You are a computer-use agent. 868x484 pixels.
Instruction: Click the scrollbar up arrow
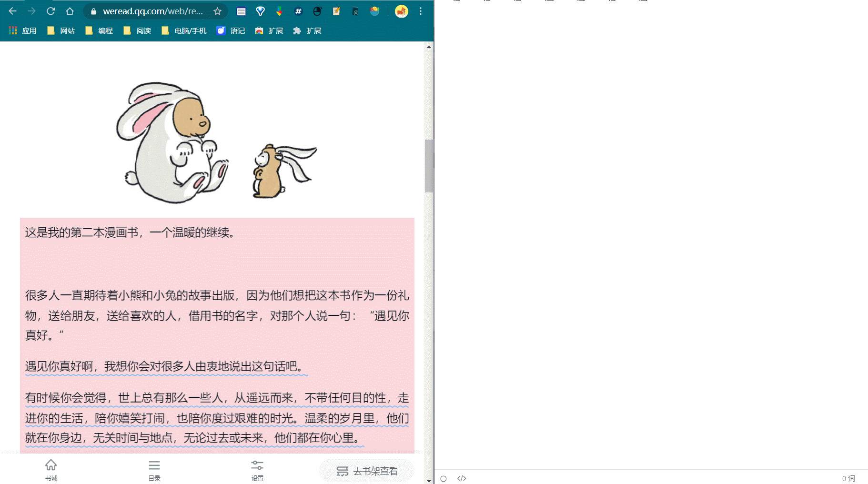tap(429, 47)
